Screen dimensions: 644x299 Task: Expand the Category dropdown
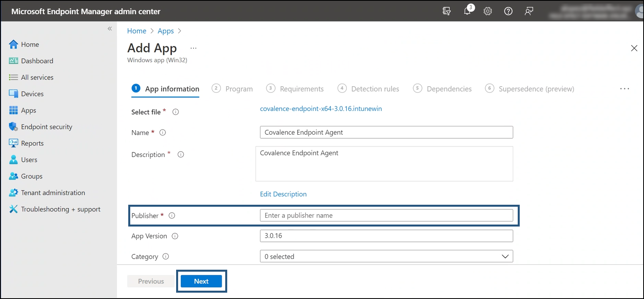click(386, 256)
